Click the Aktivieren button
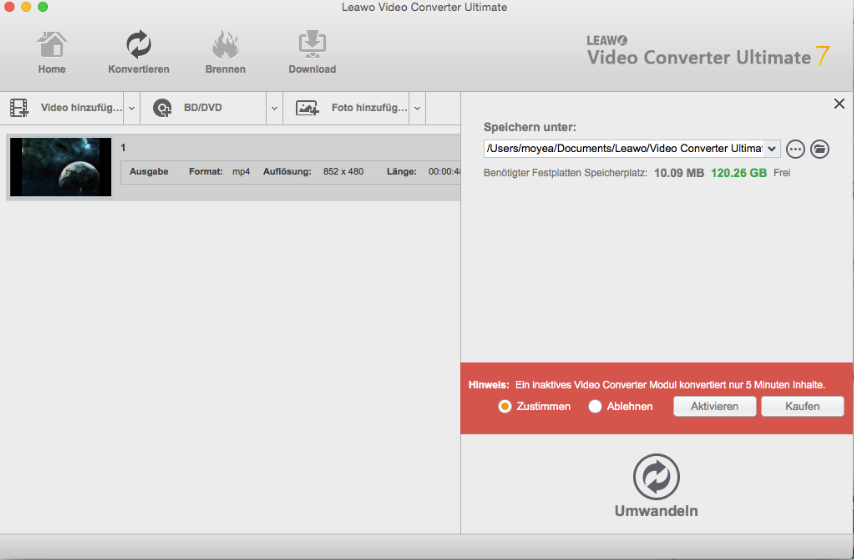This screenshot has height=560, width=854. click(x=715, y=406)
